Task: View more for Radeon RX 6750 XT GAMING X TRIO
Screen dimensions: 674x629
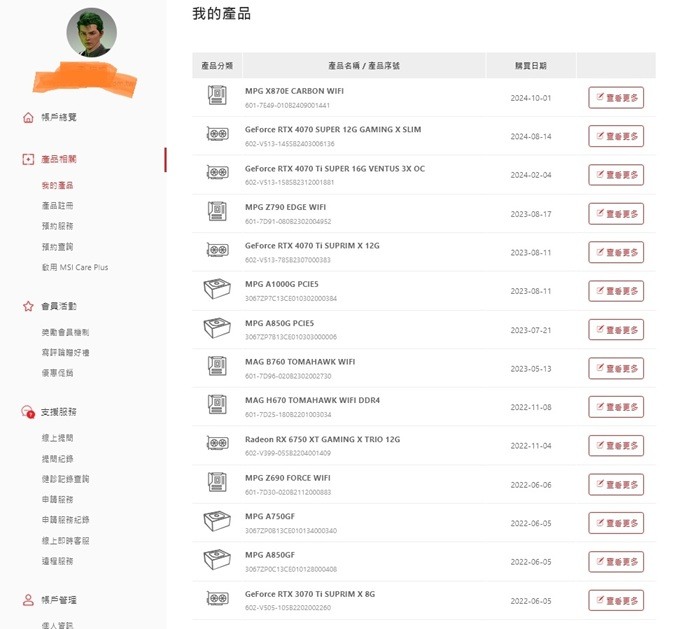Action: click(616, 446)
